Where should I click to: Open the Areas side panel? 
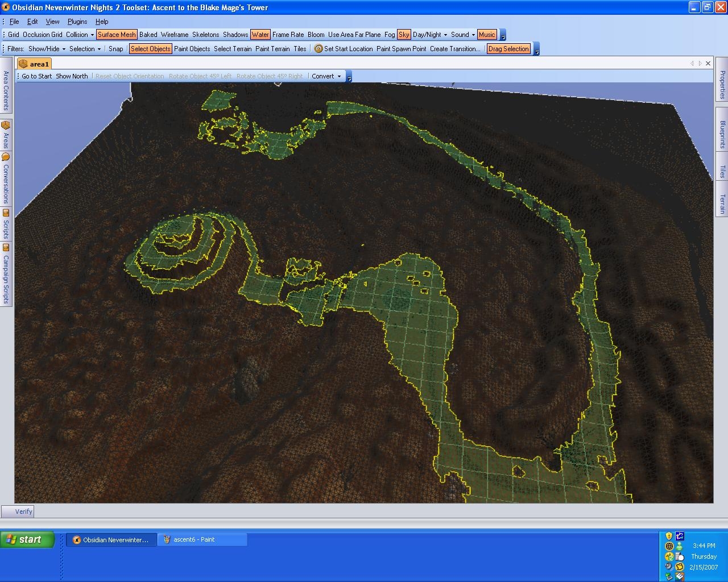click(x=6, y=134)
